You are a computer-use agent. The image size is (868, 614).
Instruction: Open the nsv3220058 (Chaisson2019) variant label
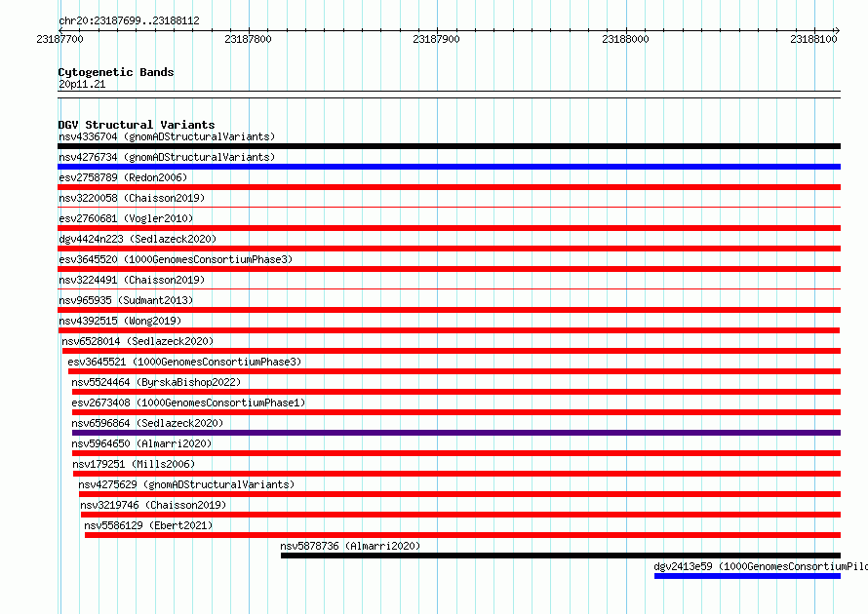(132, 198)
